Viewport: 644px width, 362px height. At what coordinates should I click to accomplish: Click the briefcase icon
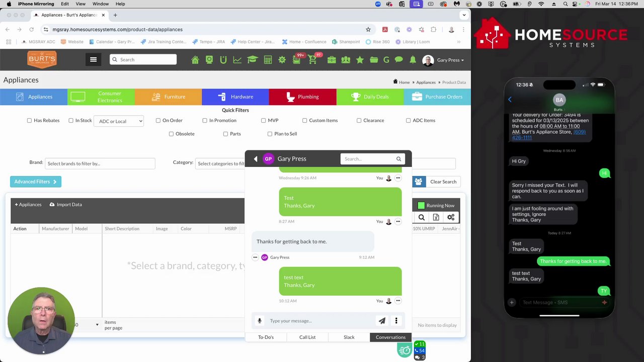[331, 60]
